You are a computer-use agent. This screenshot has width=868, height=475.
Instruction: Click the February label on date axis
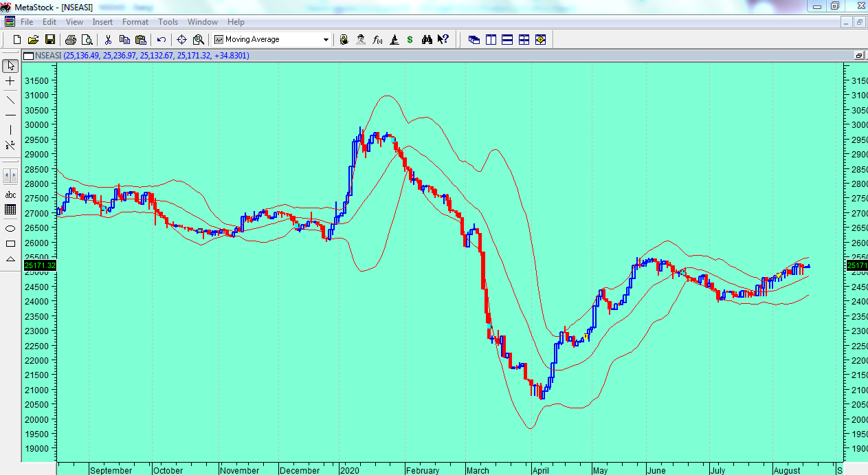click(422, 470)
